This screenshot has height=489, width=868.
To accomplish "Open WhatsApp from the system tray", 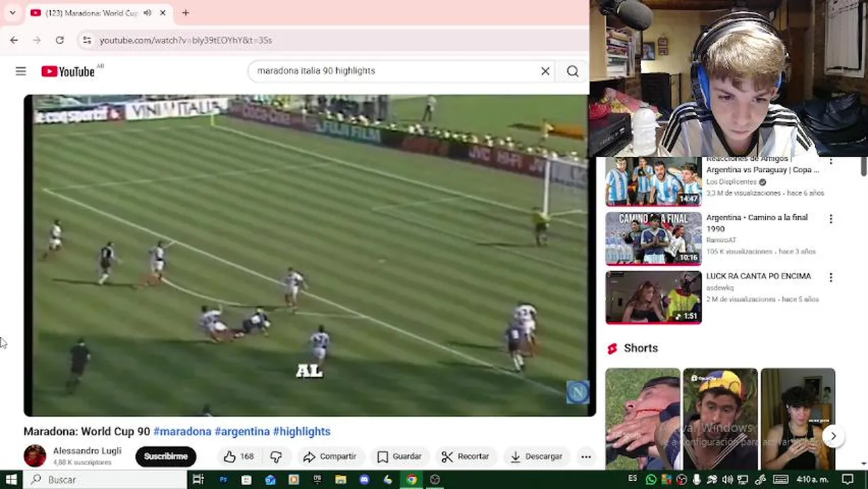I will 651,479.
